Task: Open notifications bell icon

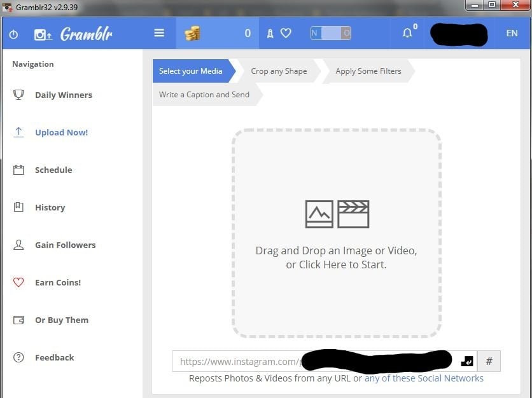Action: click(407, 33)
